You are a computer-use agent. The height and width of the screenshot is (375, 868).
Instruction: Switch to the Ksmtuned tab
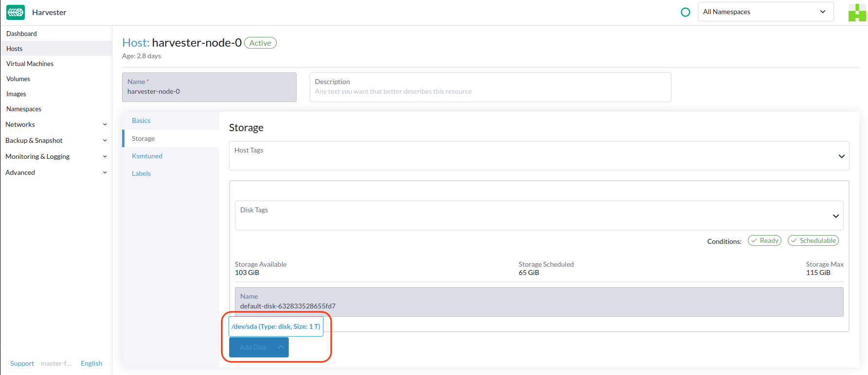click(147, 156)
